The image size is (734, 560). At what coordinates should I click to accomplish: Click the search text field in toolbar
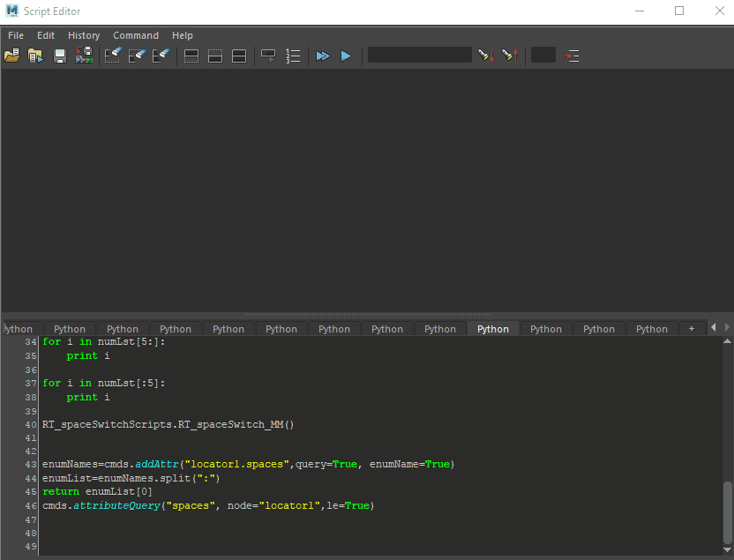click(419, 55)
